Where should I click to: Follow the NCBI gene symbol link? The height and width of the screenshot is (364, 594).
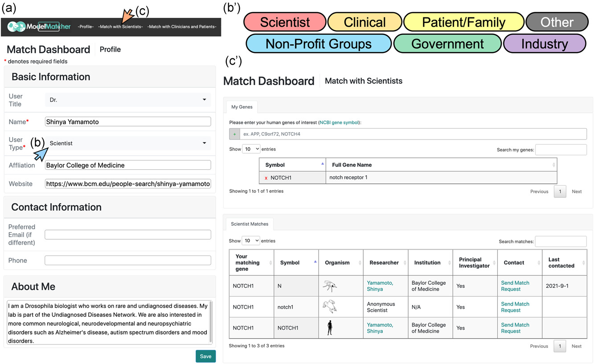point(339,122)
